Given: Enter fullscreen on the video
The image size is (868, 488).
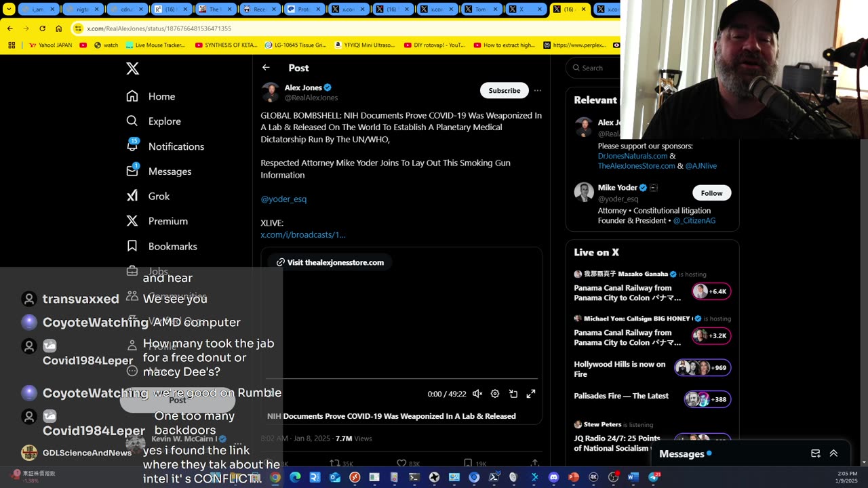Looking at the screenshot, I should 531,394.
